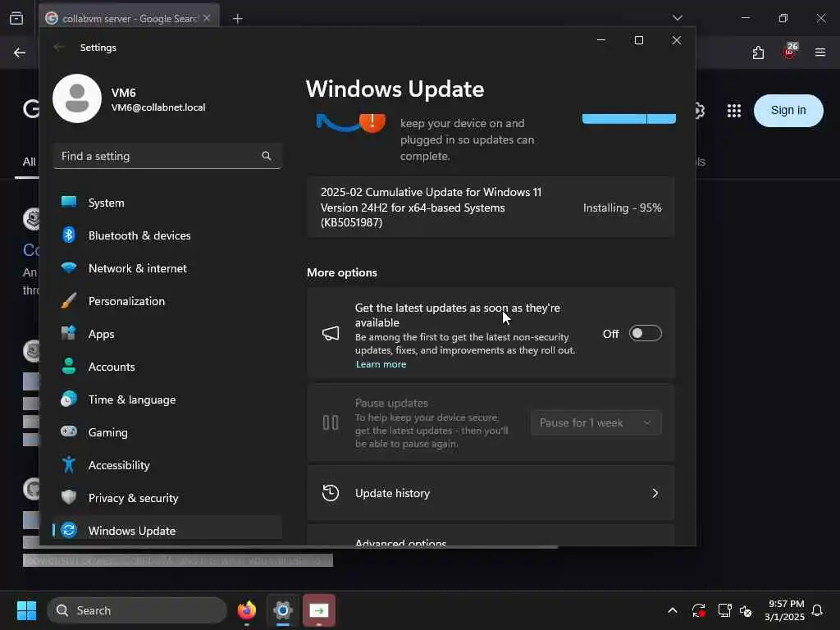Click the browser back arrow

(20, 52)
